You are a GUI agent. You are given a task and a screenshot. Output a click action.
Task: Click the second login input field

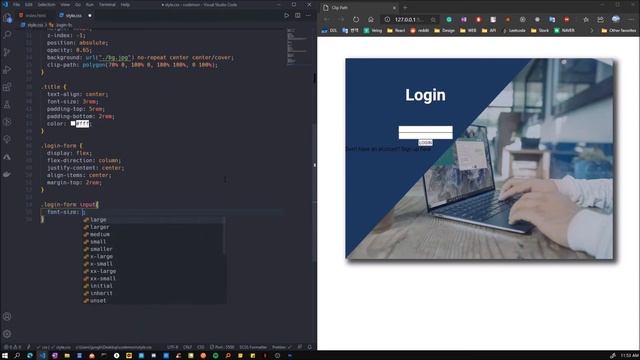425,136
